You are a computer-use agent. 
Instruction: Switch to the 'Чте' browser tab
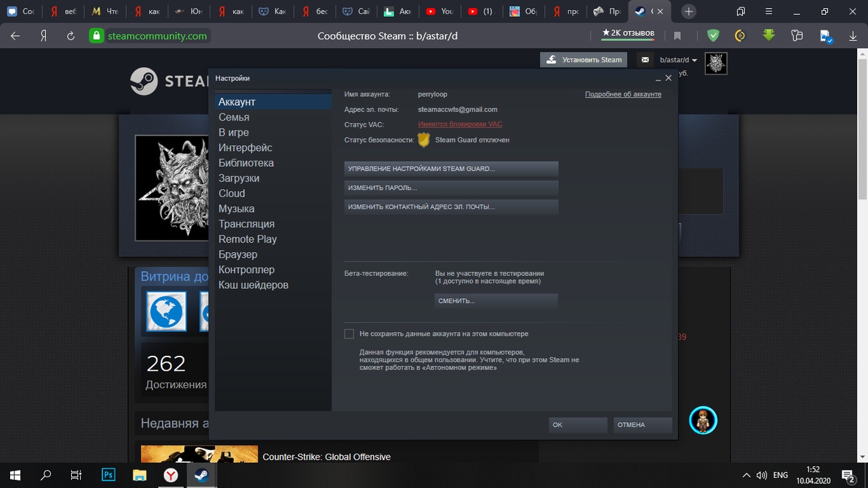tap(104, 12)
